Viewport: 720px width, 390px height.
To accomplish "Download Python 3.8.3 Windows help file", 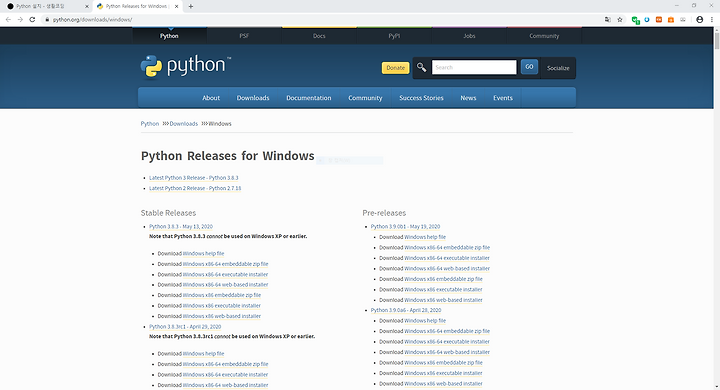I will coord(203,254).
